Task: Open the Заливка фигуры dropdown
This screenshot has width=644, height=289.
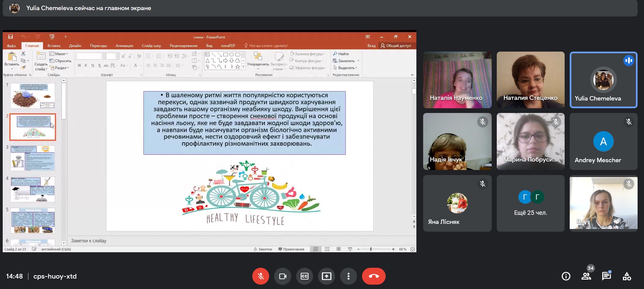Action: click(x=308, y=54)
